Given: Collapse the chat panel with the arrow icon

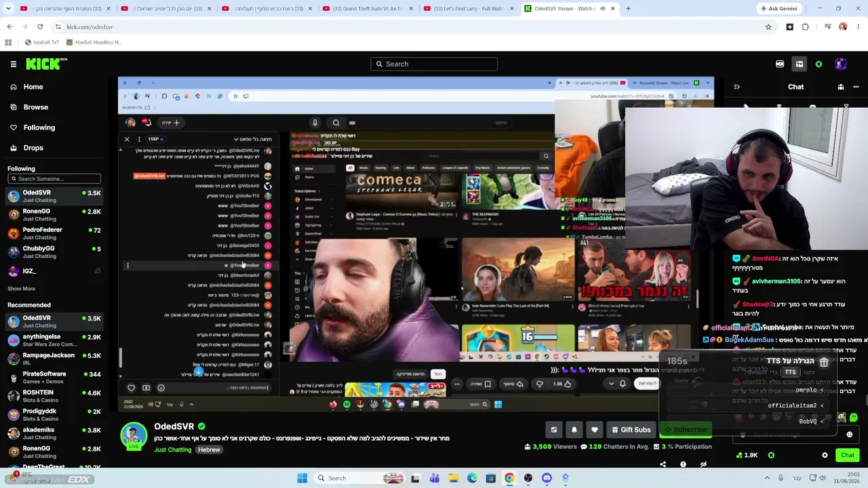Looking at the screenshot, I should click(736, 87).
